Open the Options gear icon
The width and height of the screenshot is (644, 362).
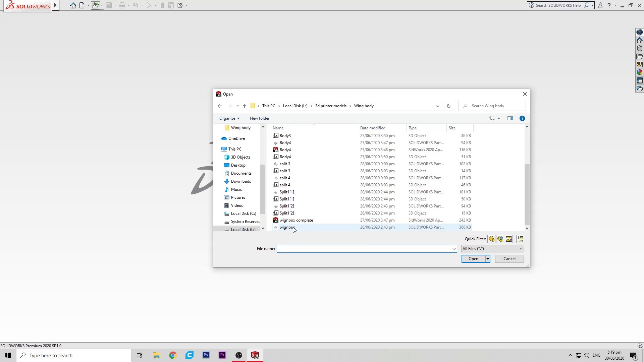coord(180,5)
